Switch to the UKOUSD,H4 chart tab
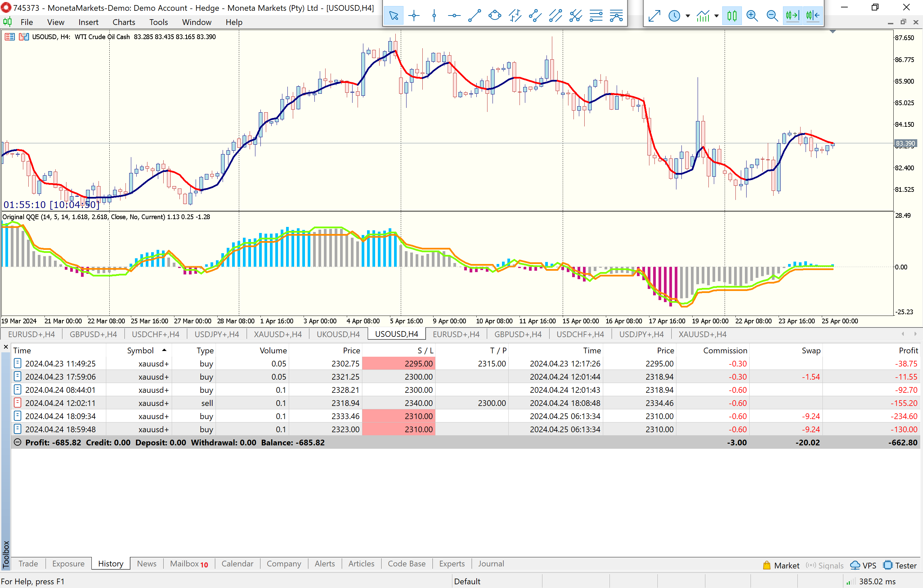Screen dimensions: 923x588 point(338,334)
